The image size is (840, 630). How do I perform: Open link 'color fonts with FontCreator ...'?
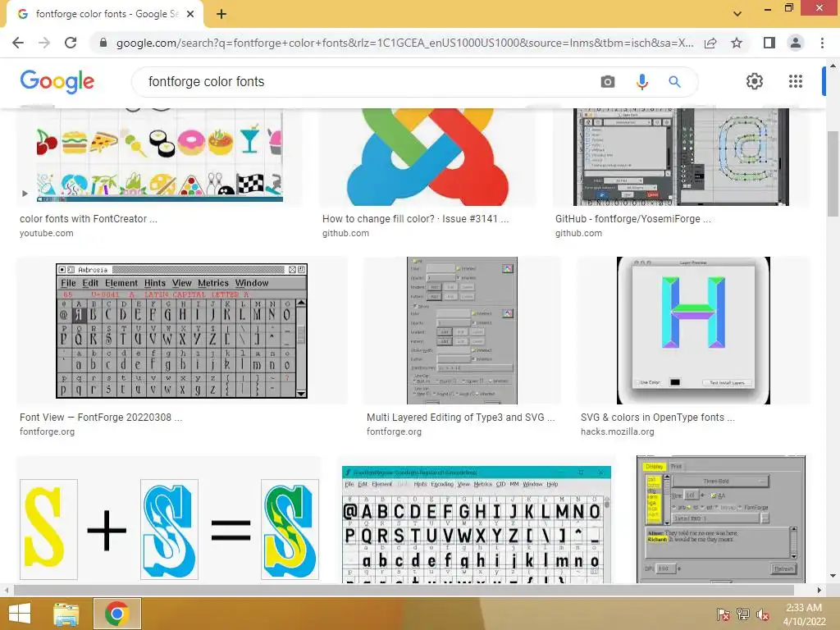[89, 218]
